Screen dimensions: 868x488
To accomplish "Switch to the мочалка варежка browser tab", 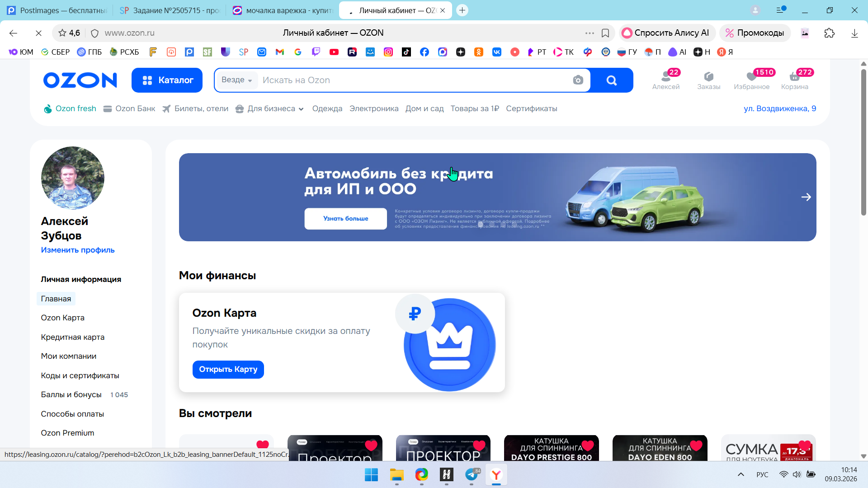I will pos(283,10).
